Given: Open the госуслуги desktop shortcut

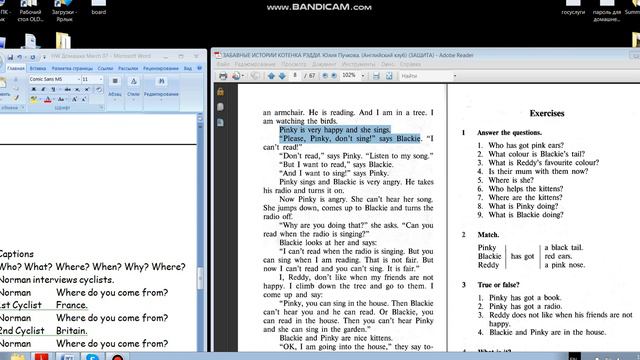Looking at the screenshot, I should coord(573,7).
